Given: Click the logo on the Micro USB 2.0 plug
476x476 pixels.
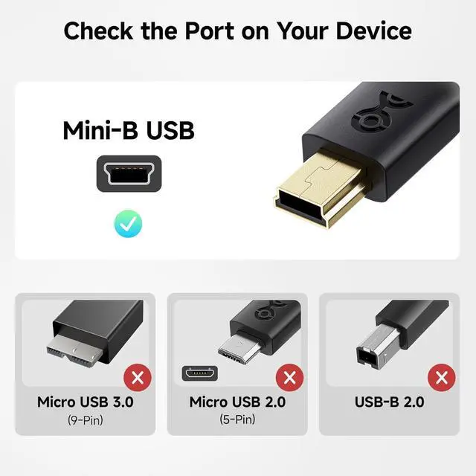Looking at the screenshot, I should [270, 310].
